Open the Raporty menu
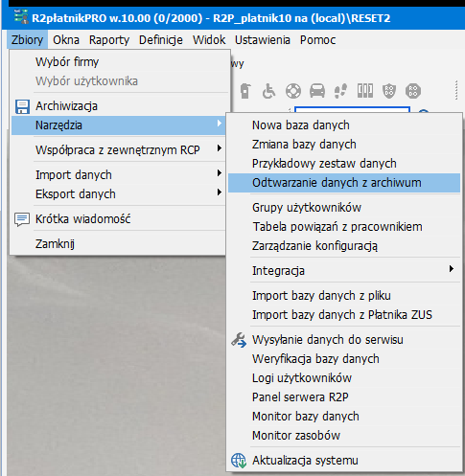 [x=109, y=40]
